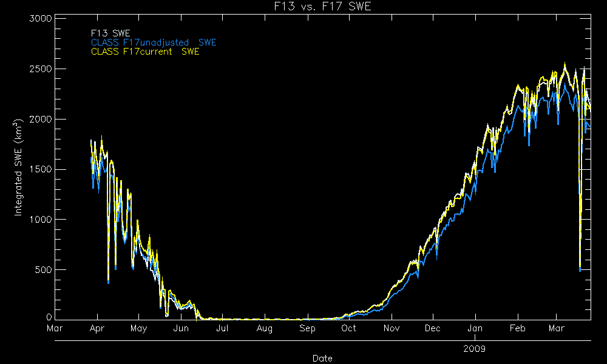Click the Dec x-axis tick label

(432, 329)
